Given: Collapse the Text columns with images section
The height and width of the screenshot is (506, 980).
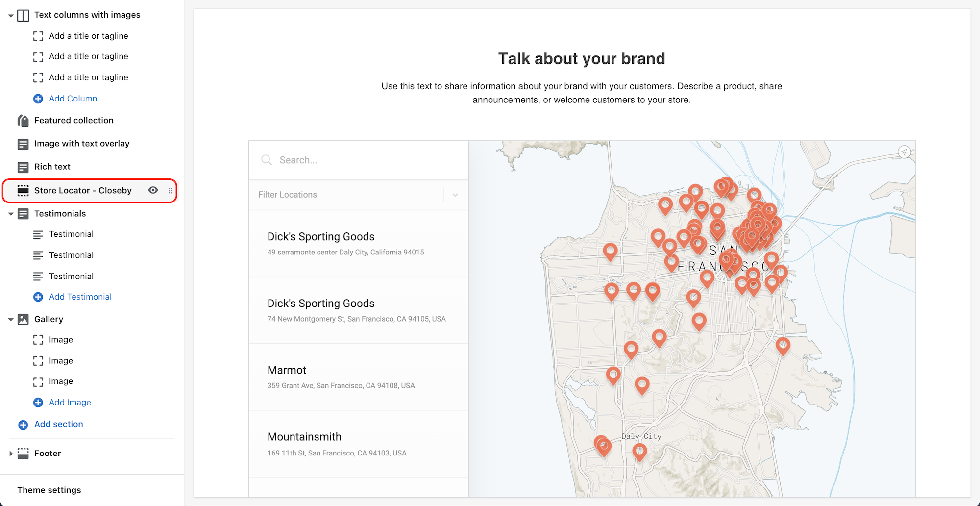Looking at the screenshot, I should [11, 16].
